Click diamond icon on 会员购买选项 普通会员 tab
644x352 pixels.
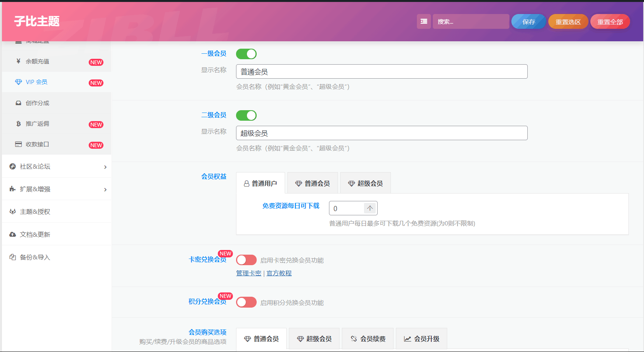click(247, 339)
